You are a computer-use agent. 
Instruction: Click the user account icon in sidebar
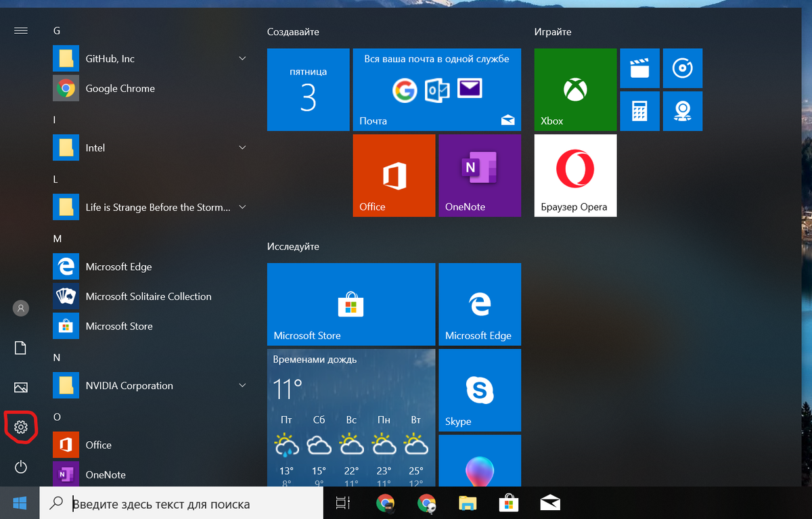(20, 308)
